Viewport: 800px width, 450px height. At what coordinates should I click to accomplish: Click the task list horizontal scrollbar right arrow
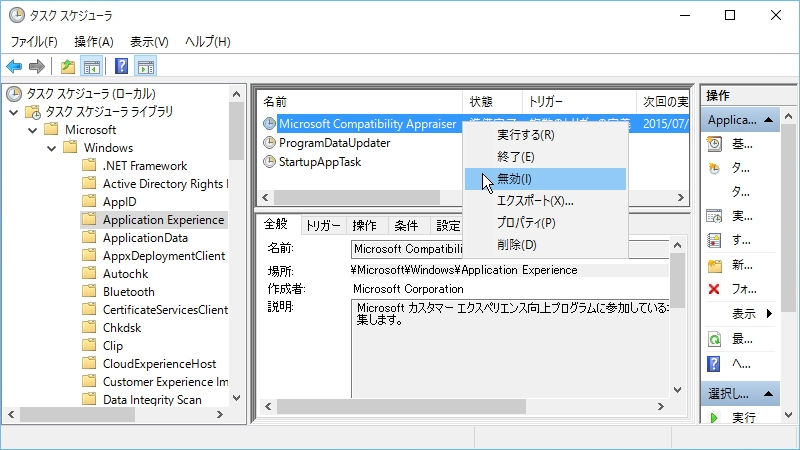tap(681, 197)
